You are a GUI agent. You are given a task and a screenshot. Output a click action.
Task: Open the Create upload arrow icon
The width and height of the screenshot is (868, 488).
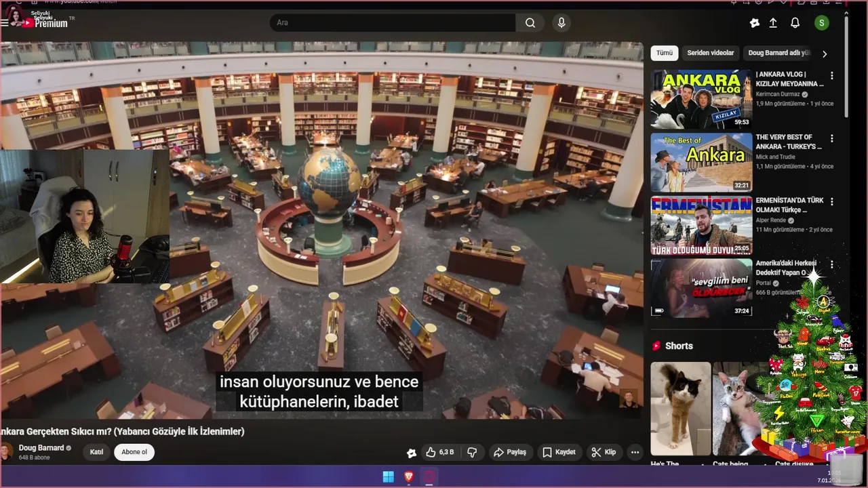(773, 23)
